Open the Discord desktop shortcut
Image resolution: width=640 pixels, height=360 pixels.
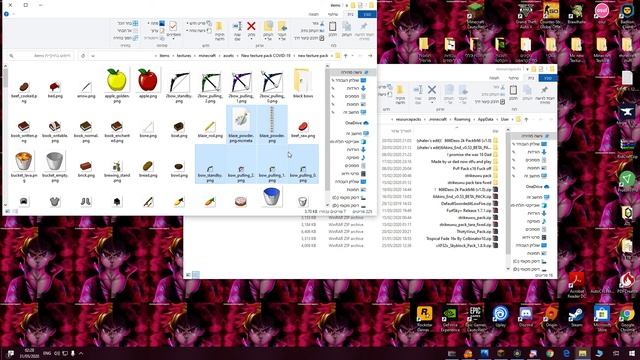click(x=526, y=317)
